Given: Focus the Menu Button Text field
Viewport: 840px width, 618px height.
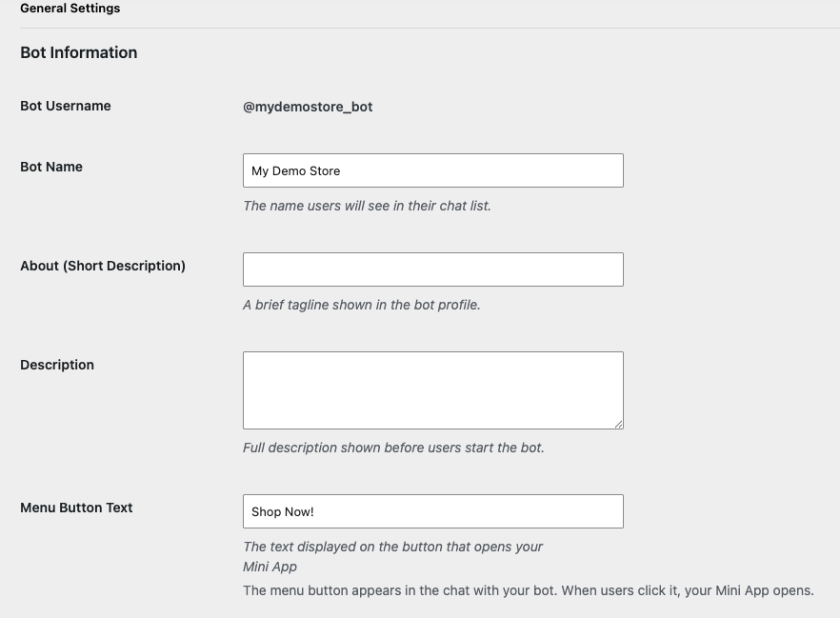Looking at the screenshot, I should click(x=432, y=511).
